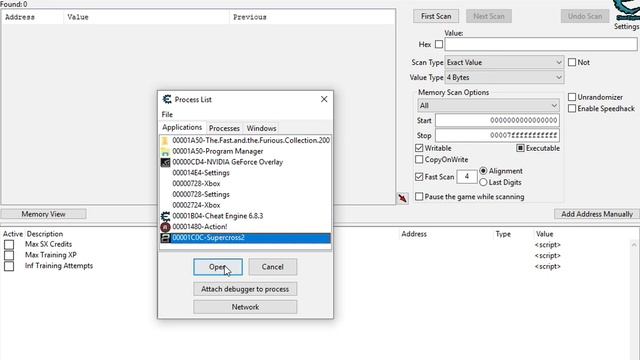
Task: Activate the Max Training XP script checkbox
Action: click(x=9, y=256)
